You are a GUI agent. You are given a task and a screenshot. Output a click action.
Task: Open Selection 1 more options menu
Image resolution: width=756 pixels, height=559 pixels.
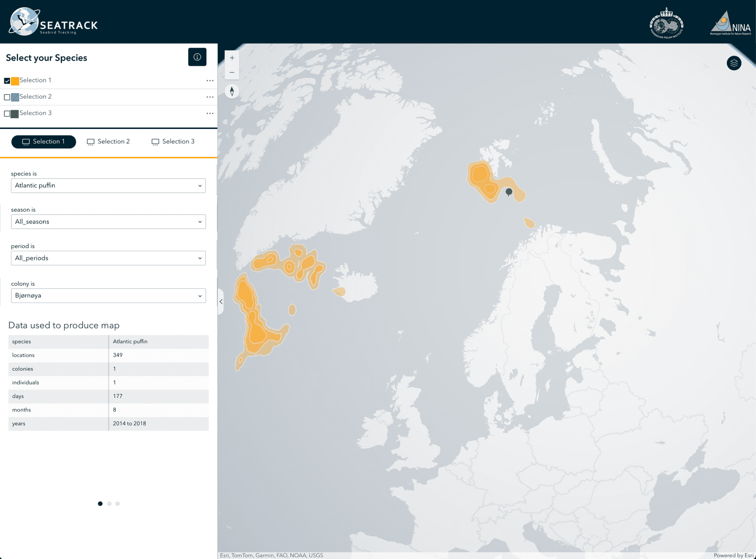click(210, 81)
